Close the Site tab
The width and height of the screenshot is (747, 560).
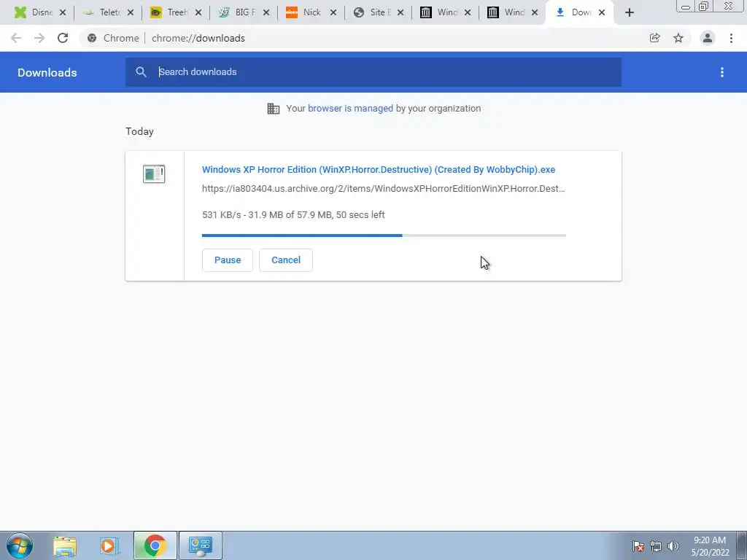point(400,12)
